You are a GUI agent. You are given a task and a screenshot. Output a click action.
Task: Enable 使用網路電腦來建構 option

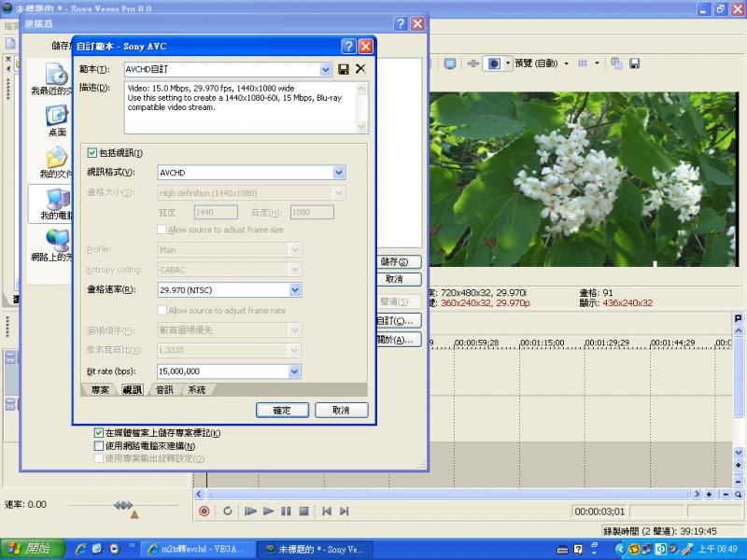[x=98, y=445]
